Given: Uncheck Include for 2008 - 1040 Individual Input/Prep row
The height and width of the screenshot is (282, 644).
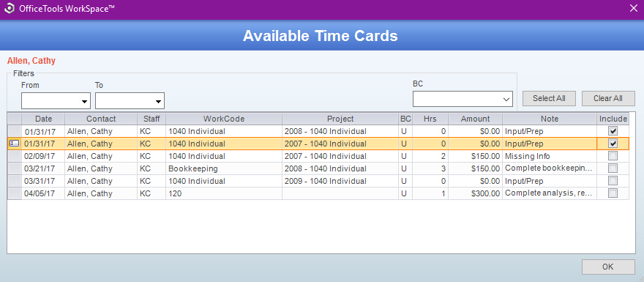Looking at the screenshot, I should pos(613,131).
